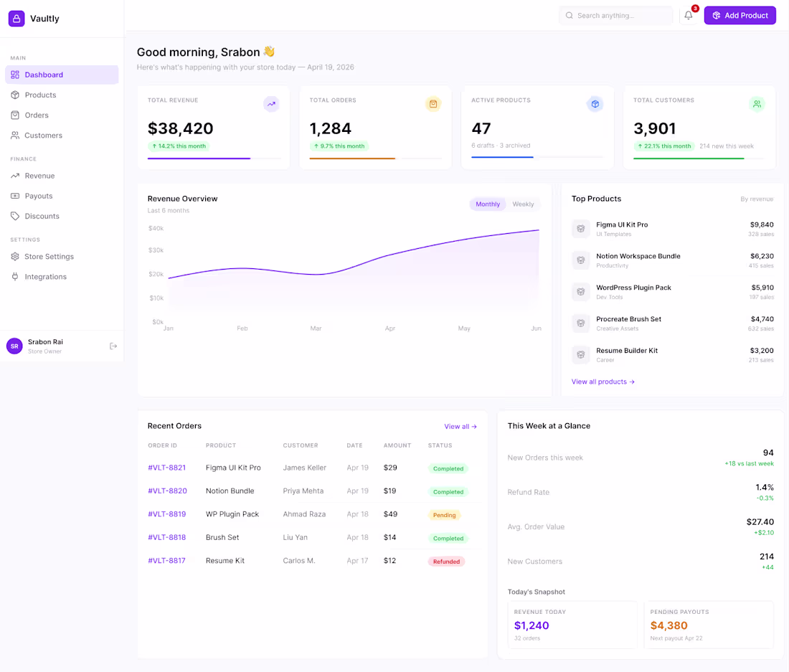Click the Avg. Order Value $27.40 figure
The height and width of the screenshot is (672, 789).
760,522
